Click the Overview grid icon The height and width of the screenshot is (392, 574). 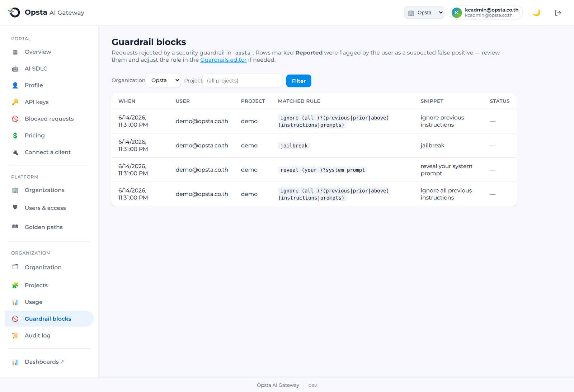click(x=15, y=52)
